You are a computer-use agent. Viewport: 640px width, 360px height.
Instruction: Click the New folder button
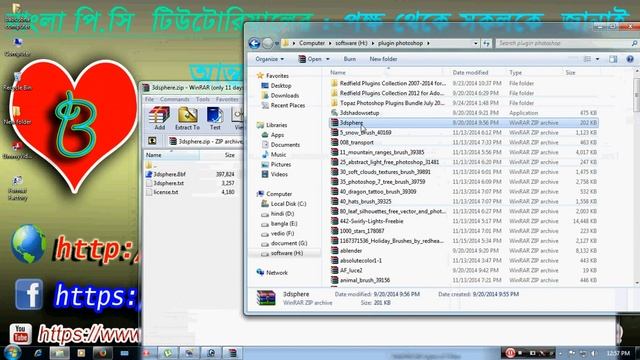tap(383, 59)
